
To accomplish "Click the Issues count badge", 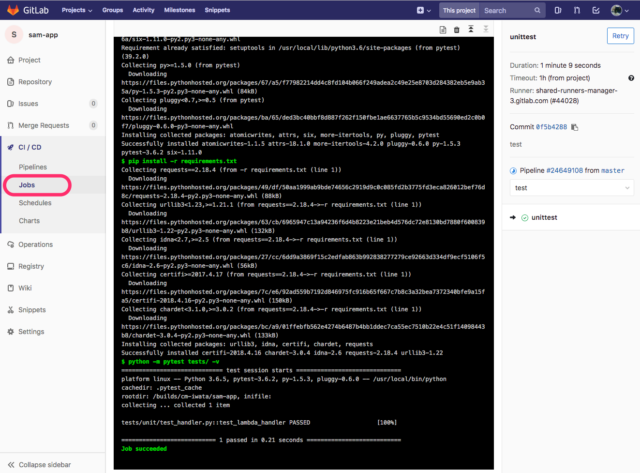I will 93,104.
